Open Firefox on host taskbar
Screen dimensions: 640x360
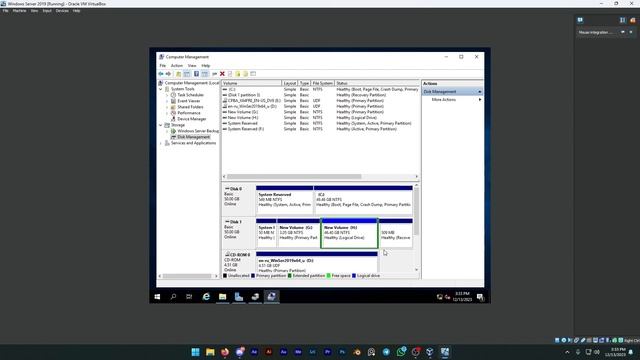coord(225,352)
